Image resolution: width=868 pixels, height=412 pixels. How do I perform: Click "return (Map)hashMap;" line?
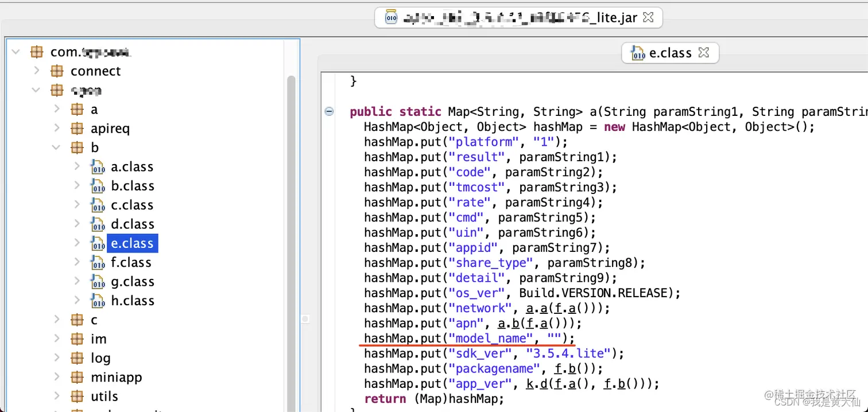pyautogui.click(x=434, y=398)
